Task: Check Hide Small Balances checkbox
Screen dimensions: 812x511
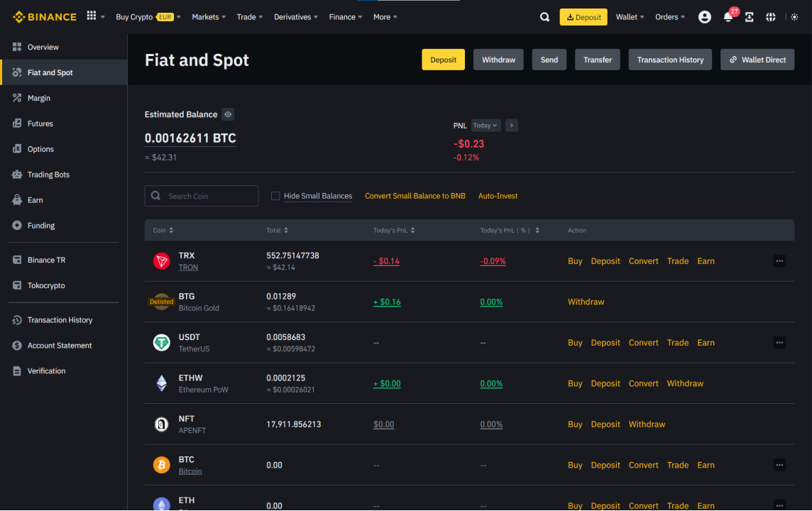Action: coord(275,196)
